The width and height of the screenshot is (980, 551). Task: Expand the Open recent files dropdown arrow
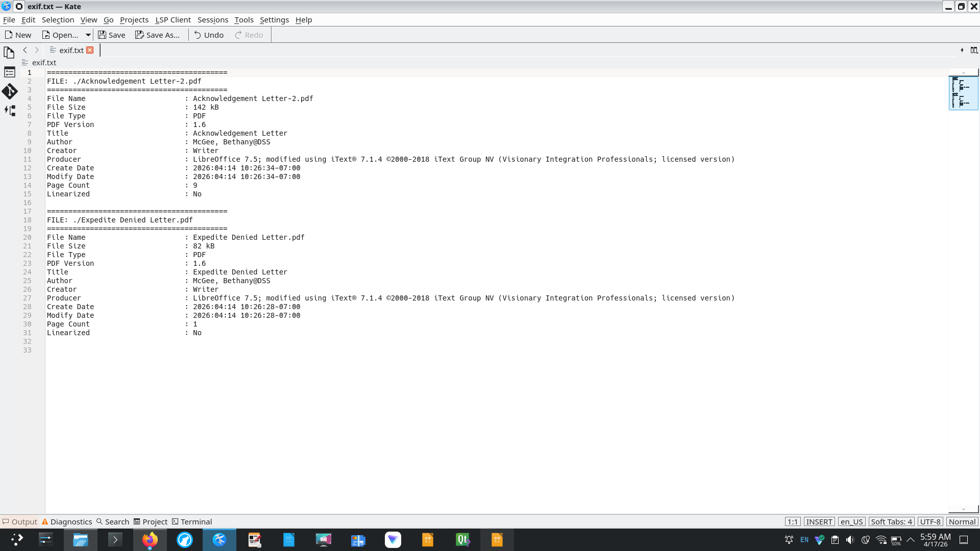coord(88,35)
